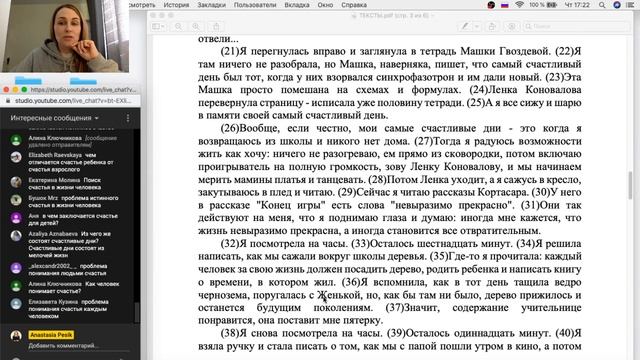Click the name Екатерина Молина in chat
Image resolution: width=640 pixels, height=360 pixels.
[x=54, y=180]
